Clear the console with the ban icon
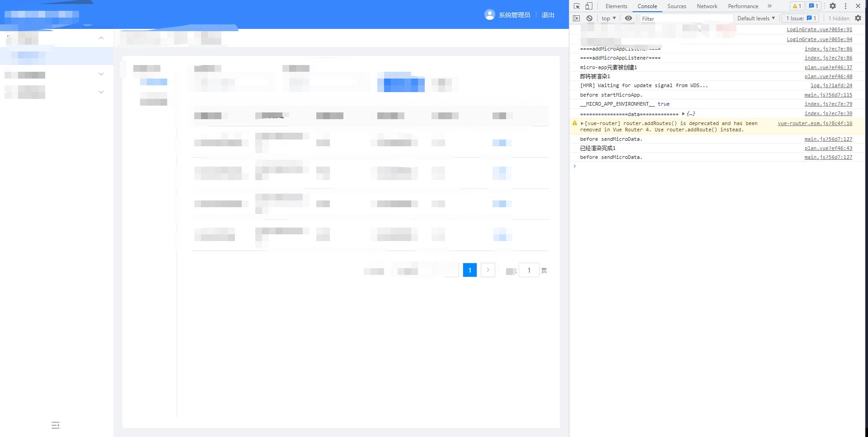This screenshot has height=437, width=868. (589, 18)
